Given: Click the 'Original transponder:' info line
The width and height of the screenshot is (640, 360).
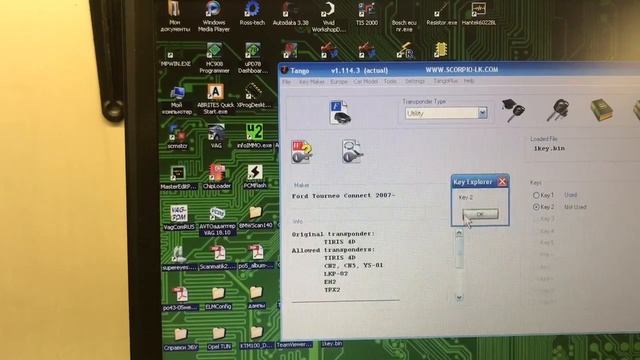Looking at the screenshot, I should coord(333,234).
